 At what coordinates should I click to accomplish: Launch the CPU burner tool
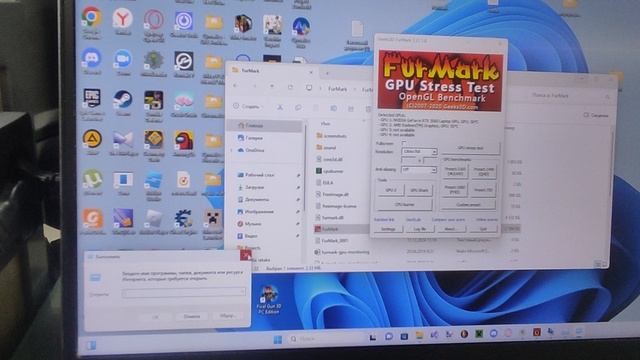click(405, 204)
